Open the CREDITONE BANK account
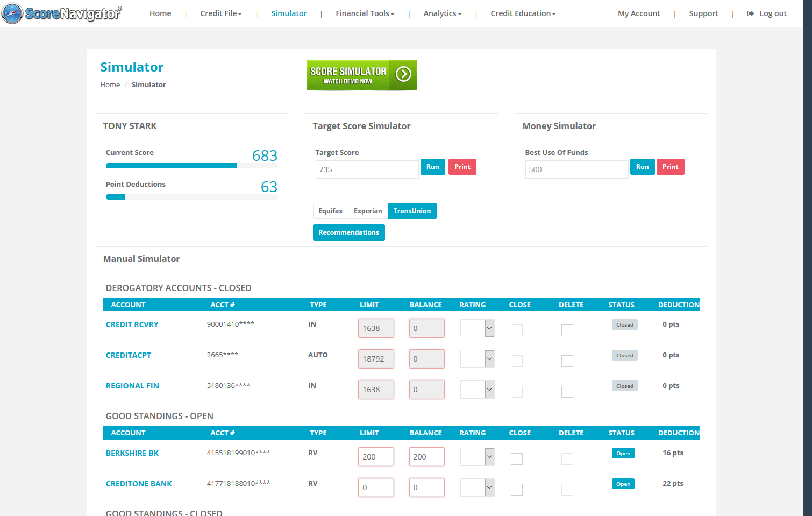 139,484
